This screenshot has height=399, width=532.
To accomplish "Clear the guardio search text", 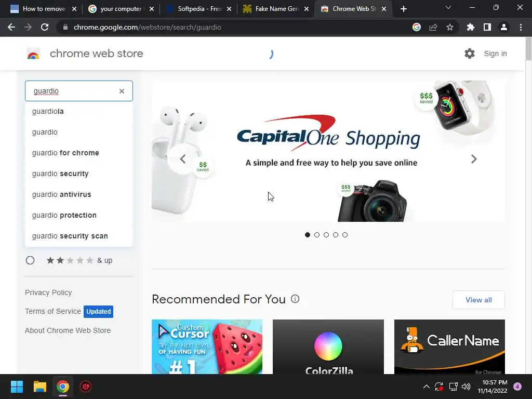I will [x=122, y=91].
